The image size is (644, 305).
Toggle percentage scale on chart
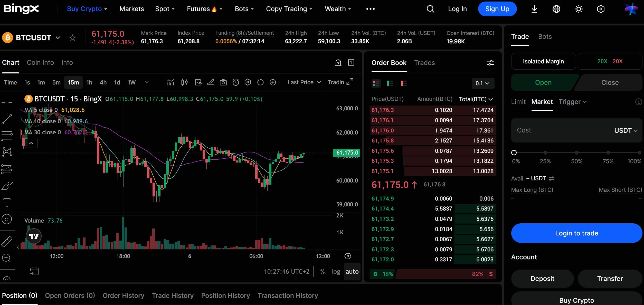pyautogui.click(x=323, y=271)
